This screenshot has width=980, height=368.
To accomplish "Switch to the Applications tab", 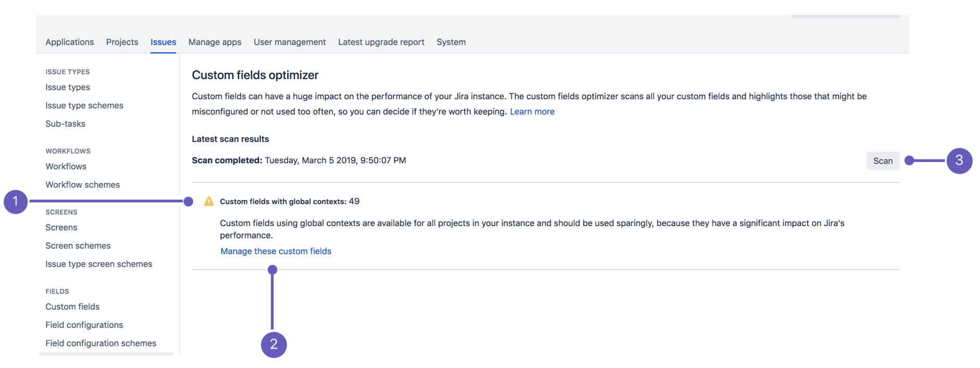I will point(70,42).
